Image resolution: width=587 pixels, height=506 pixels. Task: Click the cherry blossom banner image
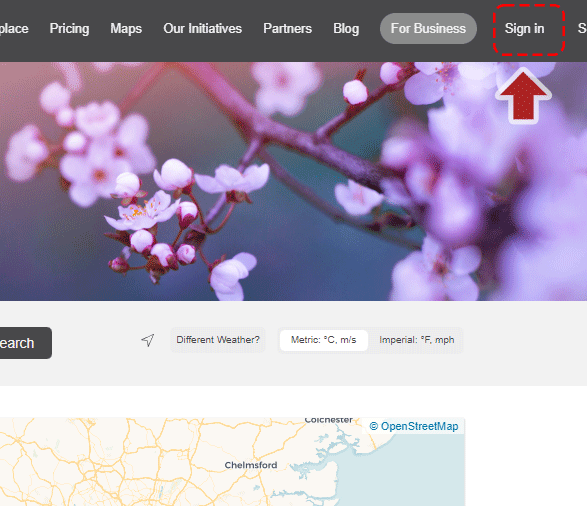point(294,181)
